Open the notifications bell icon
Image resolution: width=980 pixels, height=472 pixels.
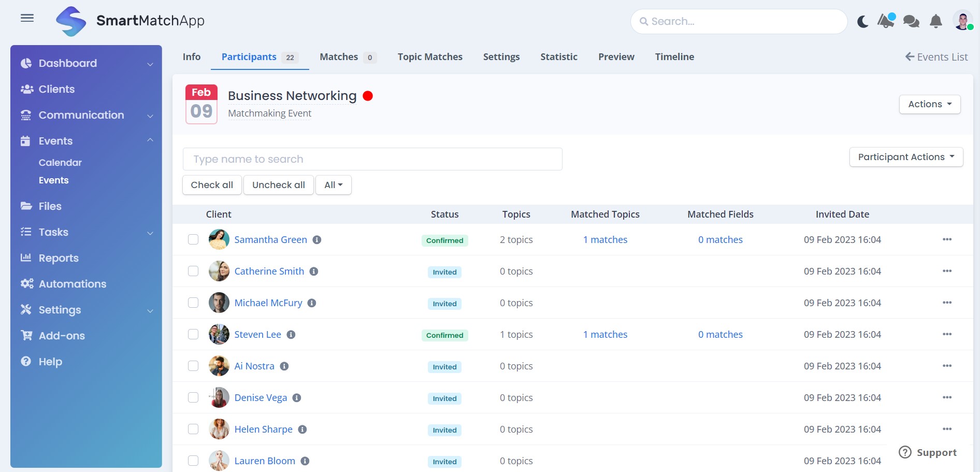tap(935, 21)
